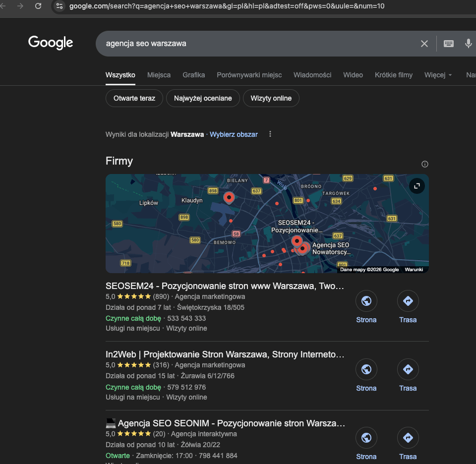The height and width of the screenshot is (464, 476).
Task: Focus the search box with 'agencja seo warszawa'
Action: [261, 44]
